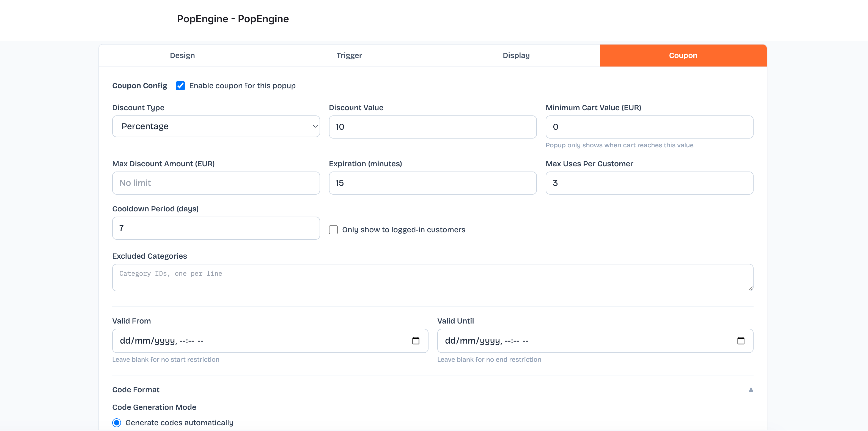The width and height of the screenshot is (868, 431).
Task: Switch to the Trigger tab
Action: tap(349, 56)
